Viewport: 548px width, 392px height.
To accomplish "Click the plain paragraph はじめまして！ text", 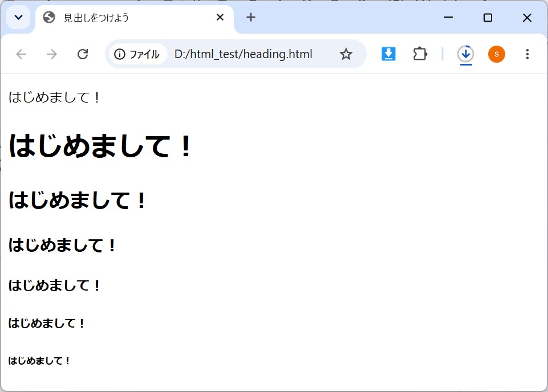I will 55,97.
